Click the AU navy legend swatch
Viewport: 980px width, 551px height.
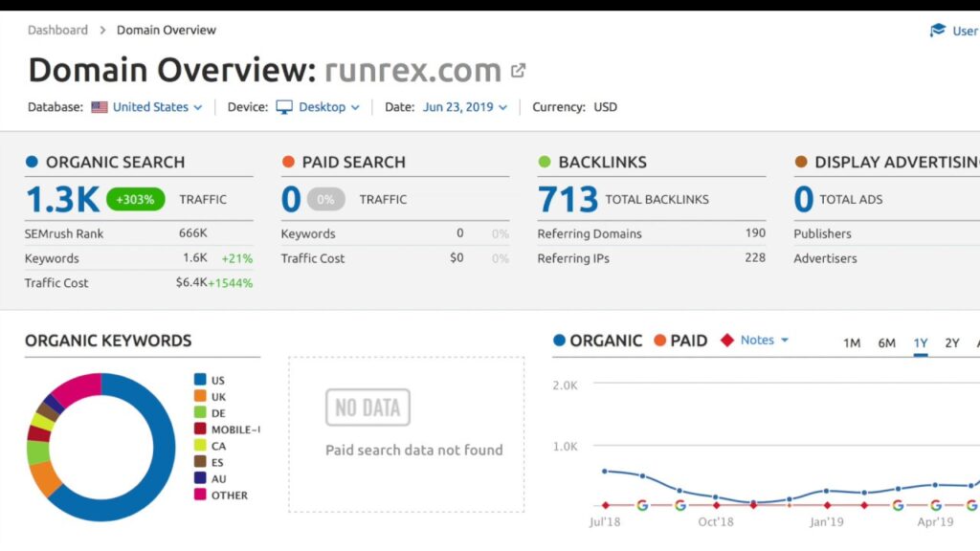click(x=200, y=478)
